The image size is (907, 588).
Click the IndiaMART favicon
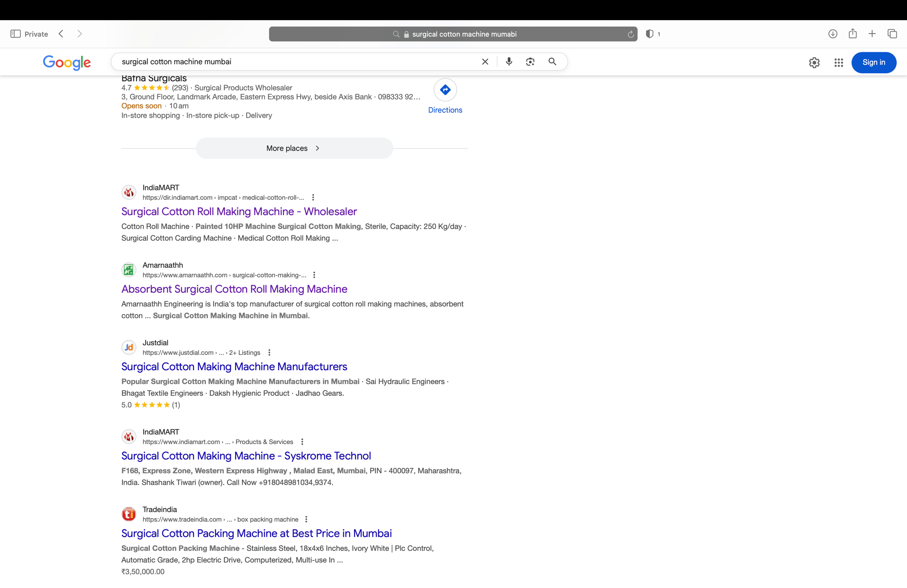coord(128,192)
